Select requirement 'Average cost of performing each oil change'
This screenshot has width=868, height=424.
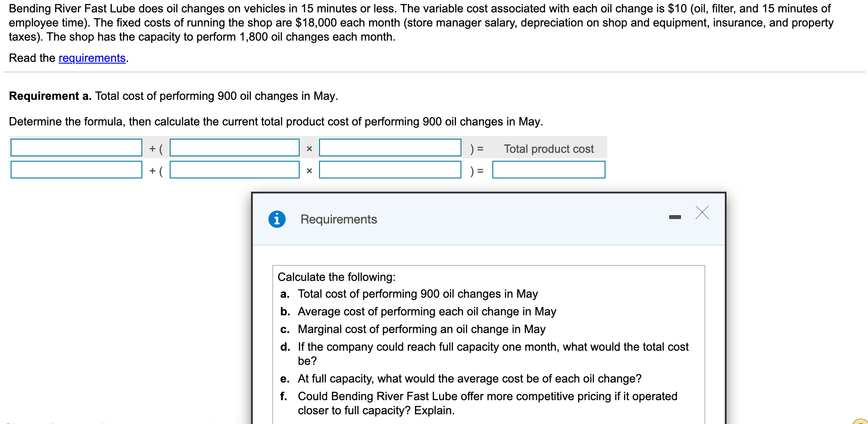[x=427, y=311]
